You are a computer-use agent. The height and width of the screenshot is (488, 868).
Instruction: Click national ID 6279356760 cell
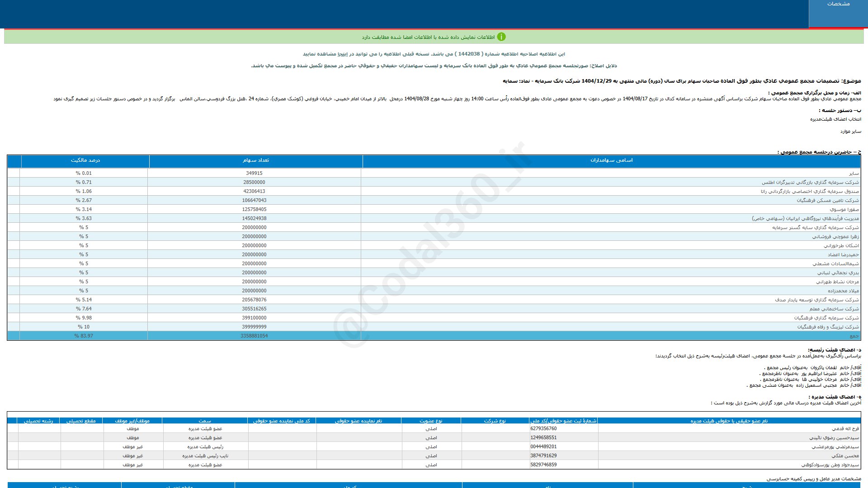tap(543, 428)
